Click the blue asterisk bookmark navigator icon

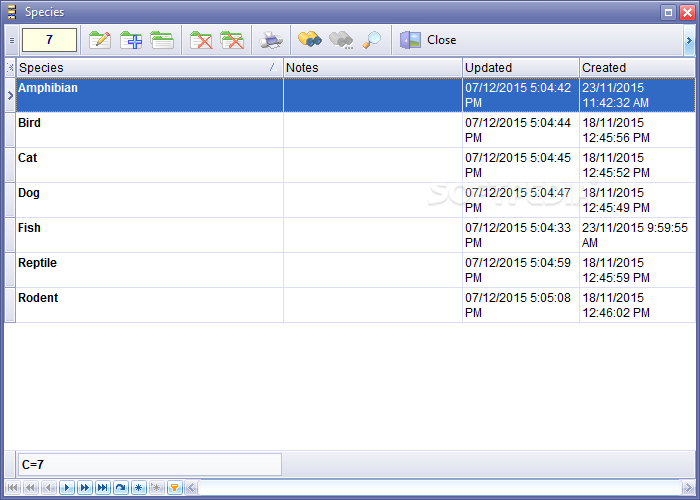138,488
